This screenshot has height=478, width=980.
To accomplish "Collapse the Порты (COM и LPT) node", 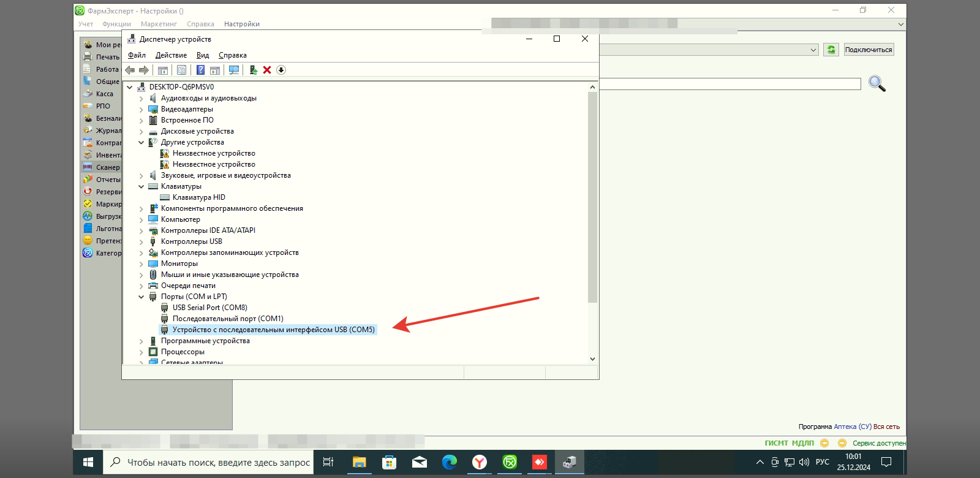I will click(x=141, y=297).
